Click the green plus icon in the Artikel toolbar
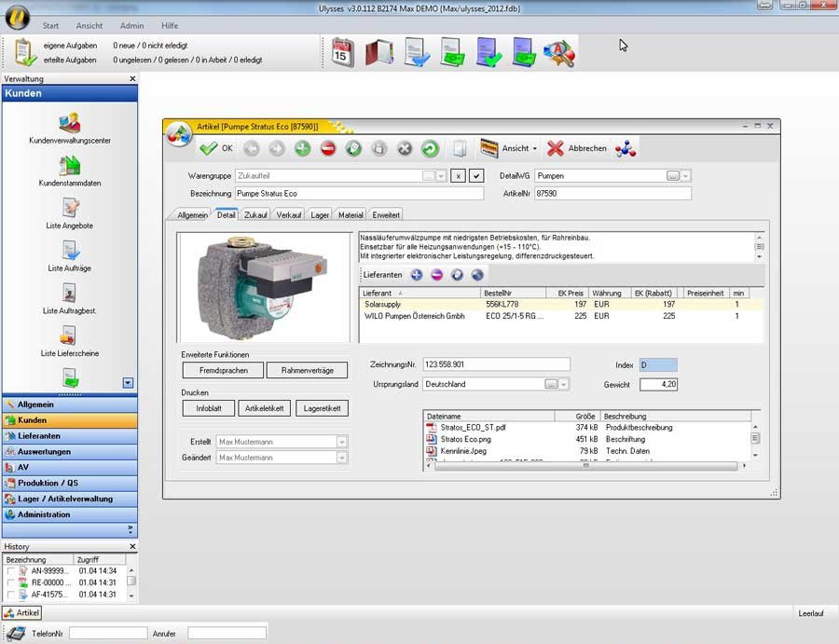 (x=303, y=148)
